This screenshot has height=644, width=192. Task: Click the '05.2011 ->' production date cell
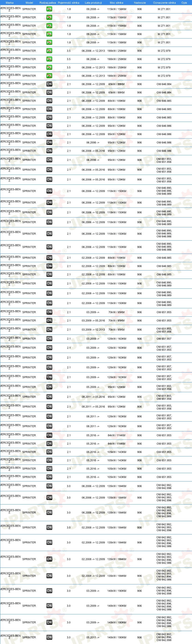93,637
